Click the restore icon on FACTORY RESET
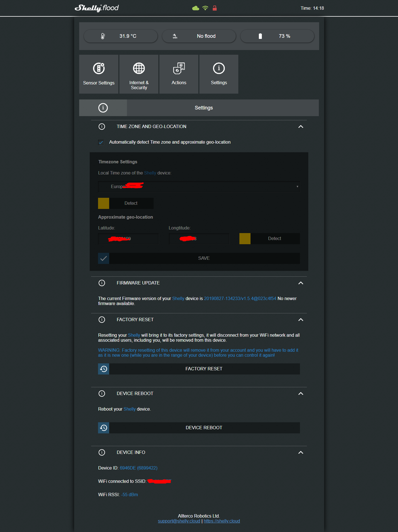Viewport: 398px width, 532px height. click(x=104, y=369)
